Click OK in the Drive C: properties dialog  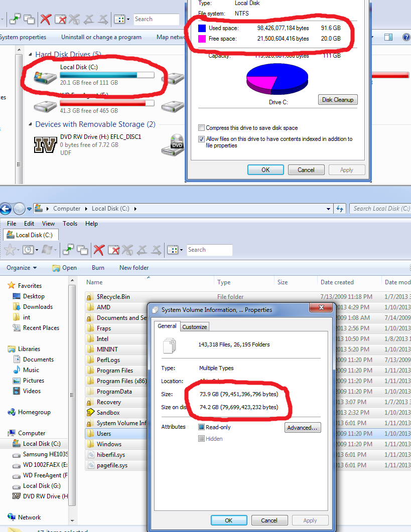[x=265, y=169]
